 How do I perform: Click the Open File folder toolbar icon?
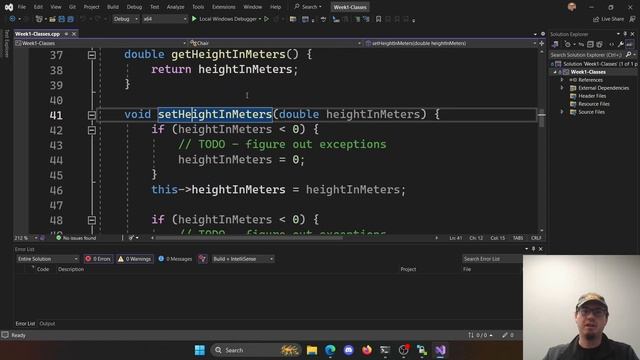(x=52, y=19)
